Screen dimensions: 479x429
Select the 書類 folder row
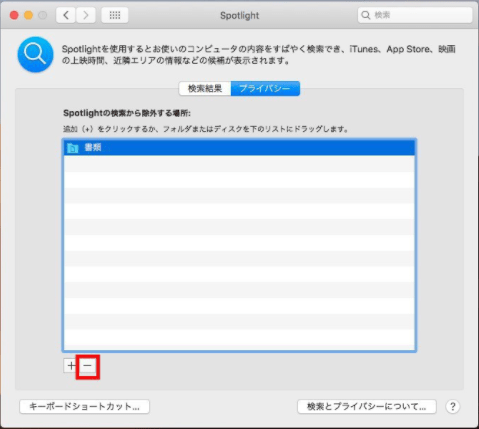pos(239,147)
